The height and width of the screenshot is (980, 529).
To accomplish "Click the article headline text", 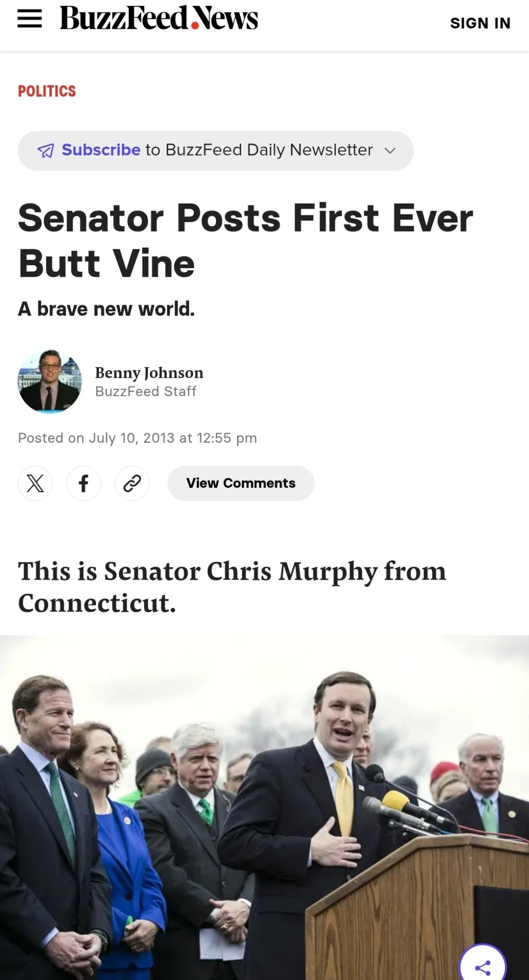I will point(245,241).
